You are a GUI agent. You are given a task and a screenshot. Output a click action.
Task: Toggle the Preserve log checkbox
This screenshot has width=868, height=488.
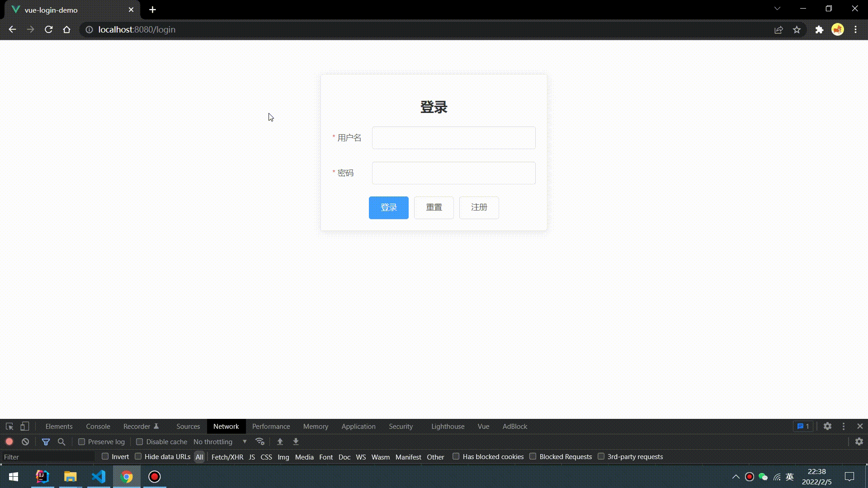(82, 441)
